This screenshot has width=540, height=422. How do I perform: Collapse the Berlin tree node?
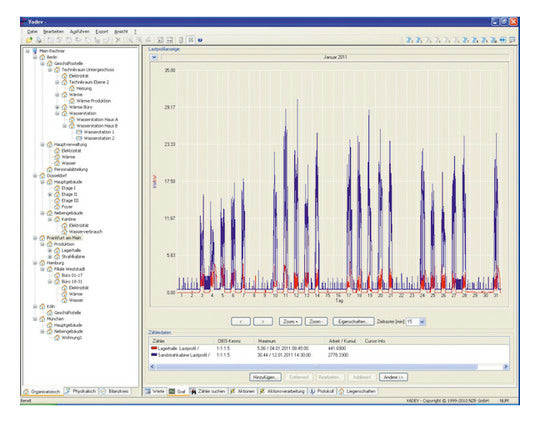[35, 57]
